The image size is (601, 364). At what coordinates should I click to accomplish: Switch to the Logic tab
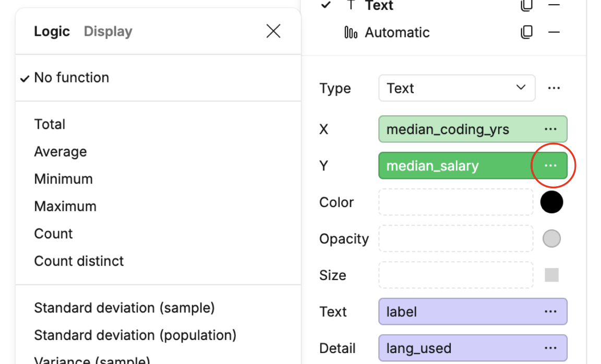click(52, 31)
